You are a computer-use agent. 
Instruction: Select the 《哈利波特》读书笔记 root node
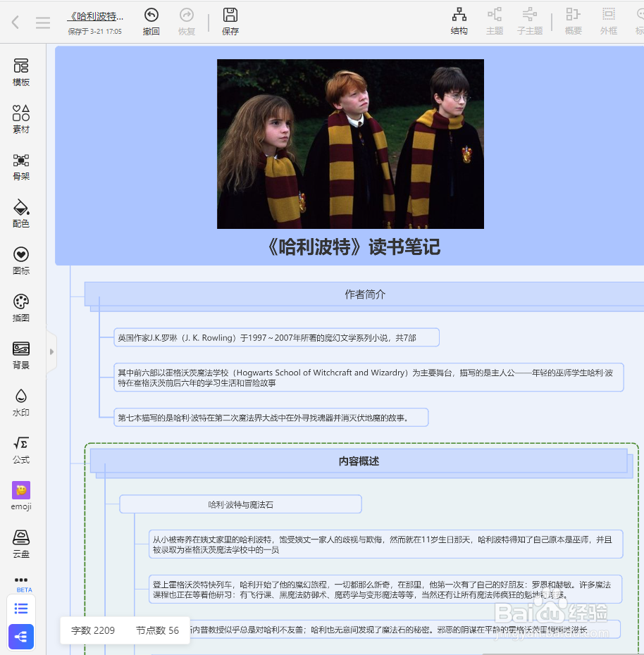coord(353,247)
